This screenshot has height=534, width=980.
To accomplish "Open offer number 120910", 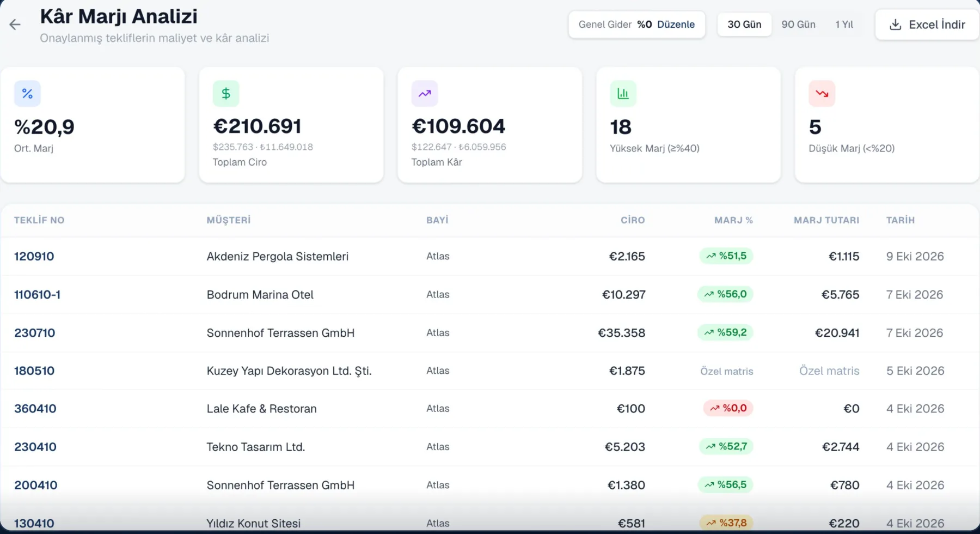I will click(x=34, y=256).
